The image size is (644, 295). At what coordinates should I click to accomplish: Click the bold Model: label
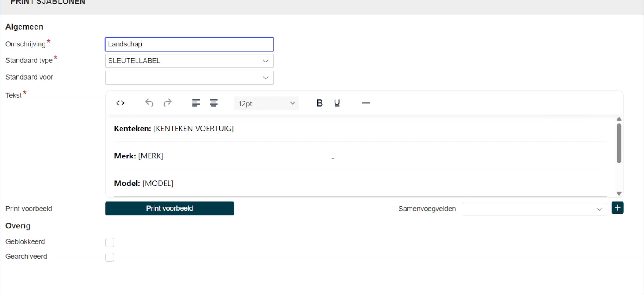(x=127, y=183)
